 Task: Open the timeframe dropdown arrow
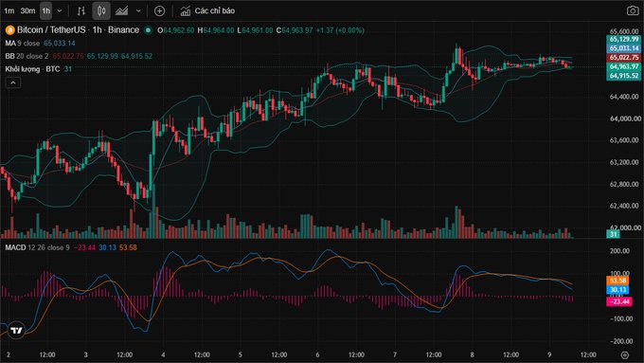point(60,11)
